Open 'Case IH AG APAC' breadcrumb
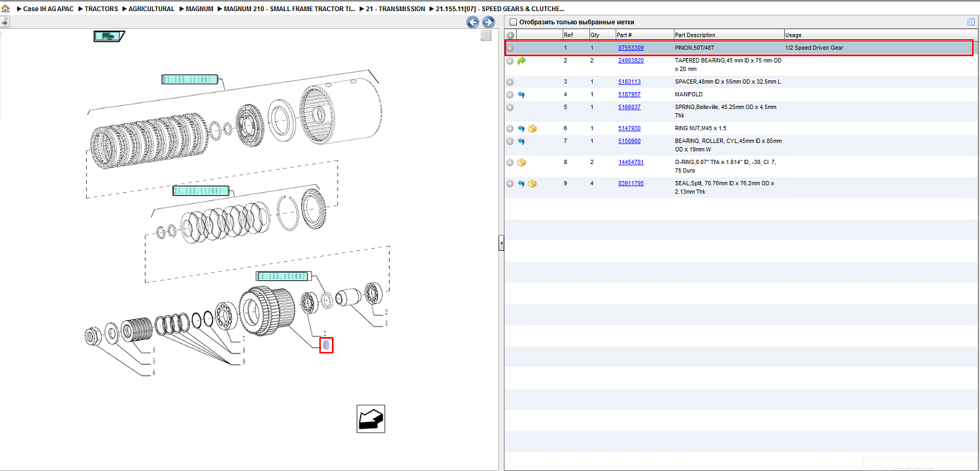Screen dimensions: 980x471 point(48,9)
